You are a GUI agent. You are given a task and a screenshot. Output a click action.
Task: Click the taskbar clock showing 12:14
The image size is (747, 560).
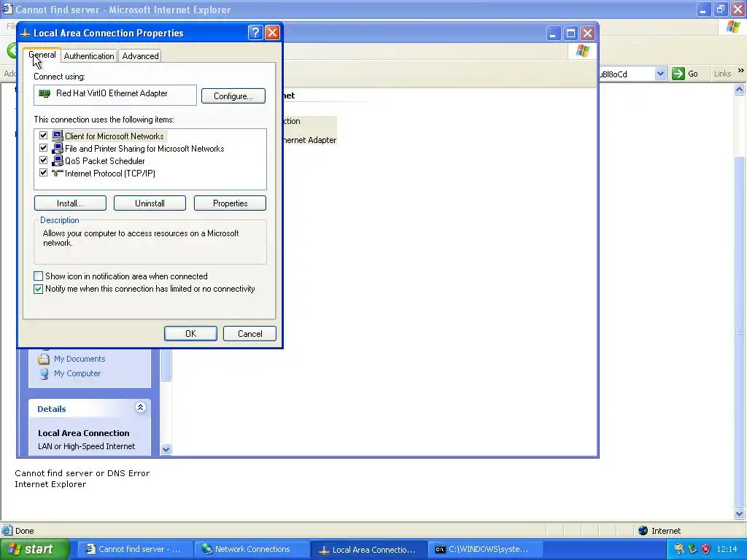coord(727,550)
